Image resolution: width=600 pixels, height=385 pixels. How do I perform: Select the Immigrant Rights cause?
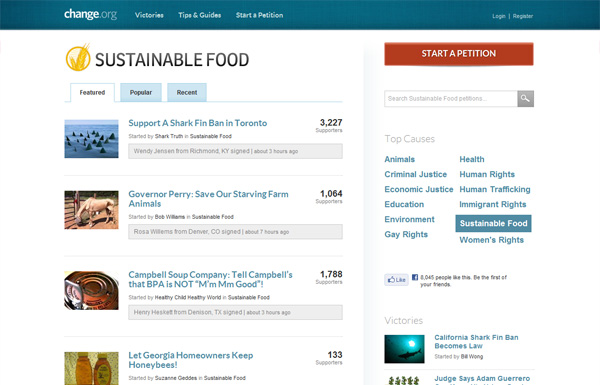[493, 204]
